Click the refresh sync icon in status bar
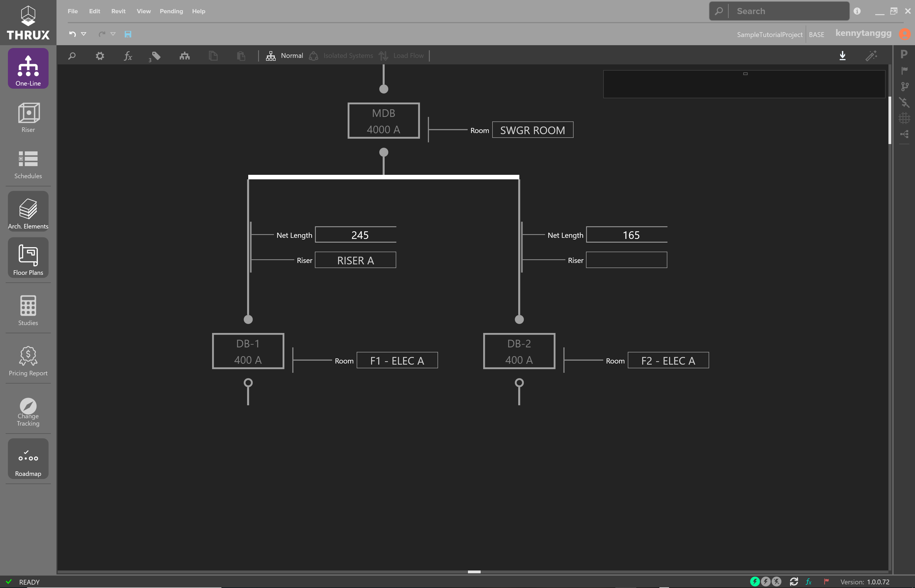 [794, 582]
